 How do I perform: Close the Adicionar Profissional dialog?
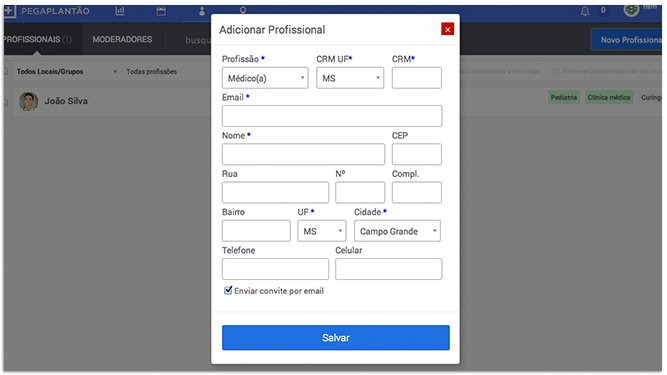(x=447, y=29)
